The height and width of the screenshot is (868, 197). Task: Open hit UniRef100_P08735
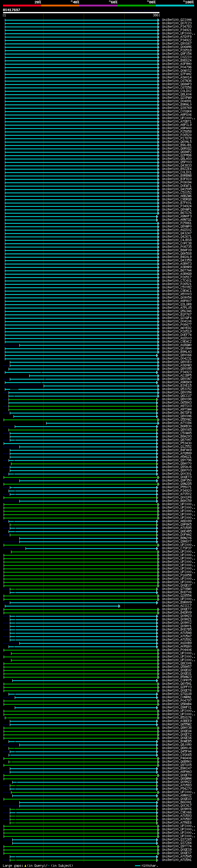tap(177, 247)
